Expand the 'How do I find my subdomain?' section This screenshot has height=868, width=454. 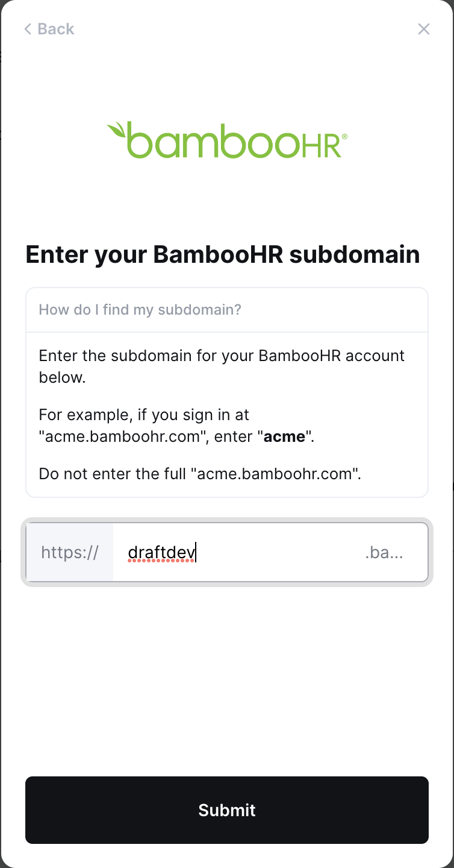(x=139, y=309)
